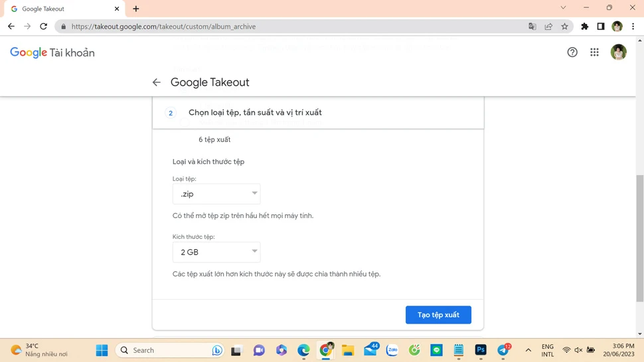The width and height of the screenshot is (644, 362).
Task: Open the video chat app in taskbar
Action: point(259,350)
